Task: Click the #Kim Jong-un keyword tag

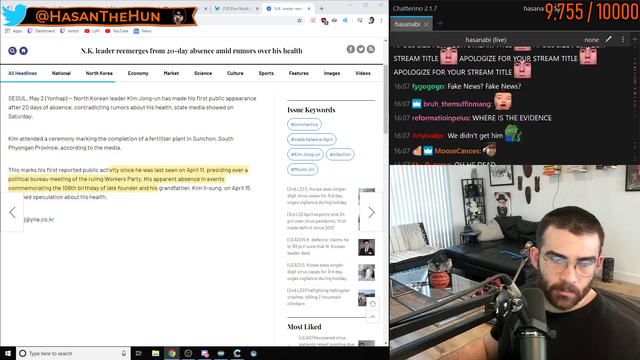Action: pos(305,154)
